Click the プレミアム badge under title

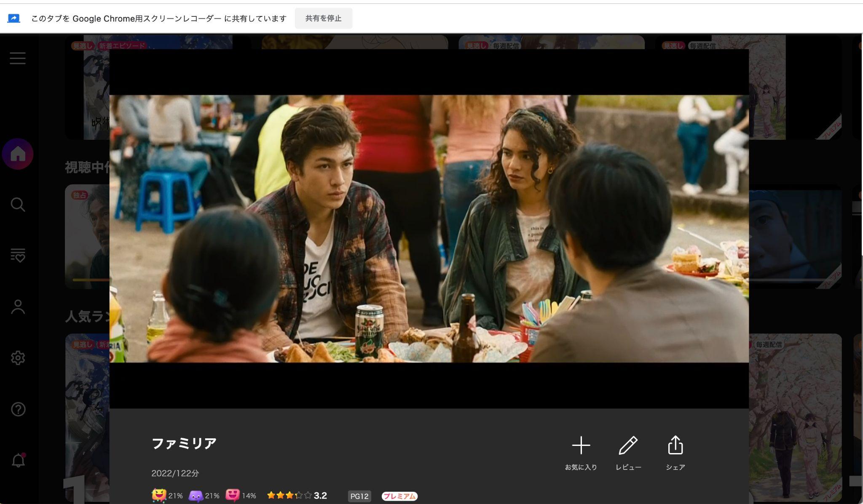[x=399, y=496]
